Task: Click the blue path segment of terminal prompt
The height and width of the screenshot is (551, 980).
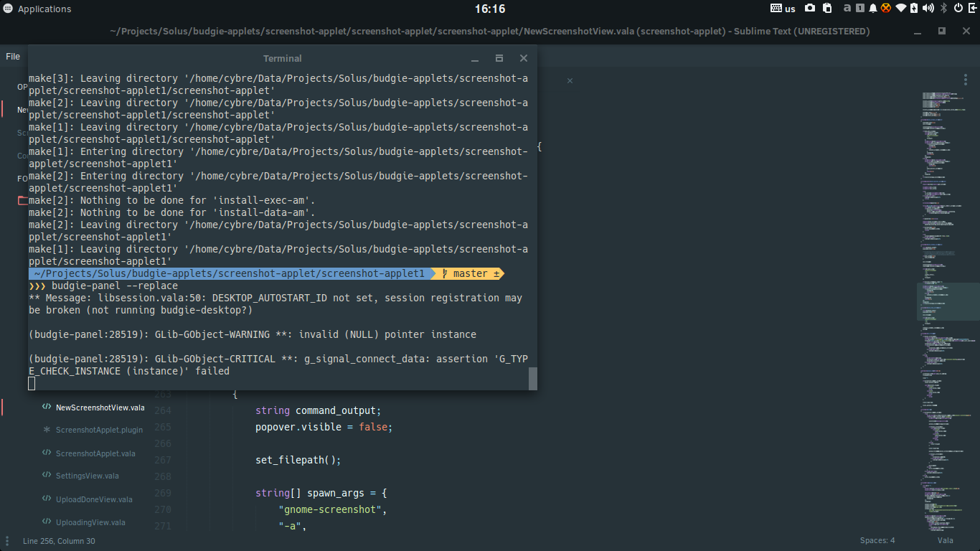Action: (x=230, y=274)
